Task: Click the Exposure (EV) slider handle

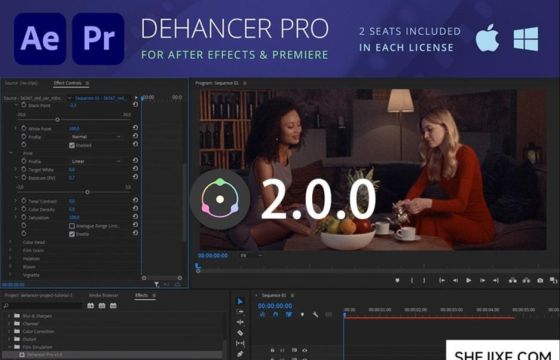Action: pyautogui.click(x=87, y=192)
